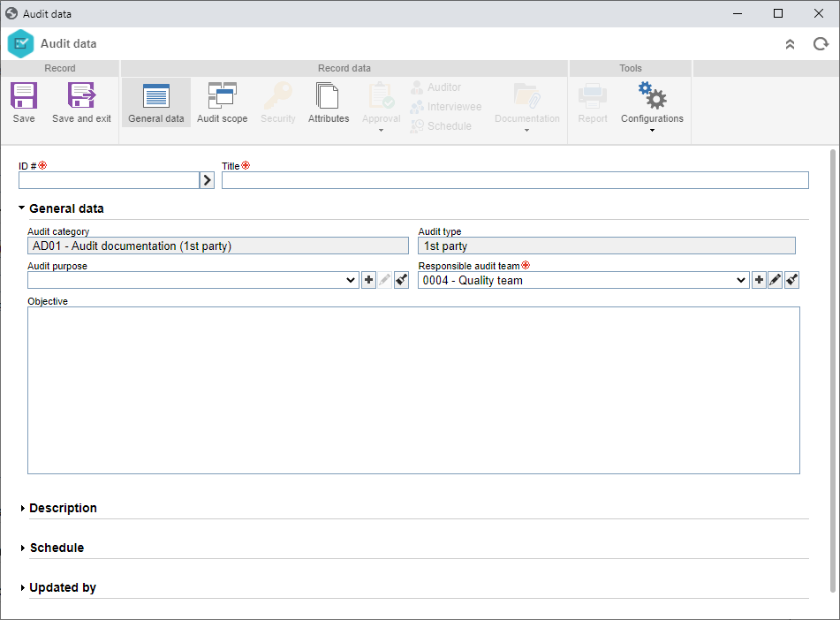Click the Audit data module logo

click(x=21, y=44)
